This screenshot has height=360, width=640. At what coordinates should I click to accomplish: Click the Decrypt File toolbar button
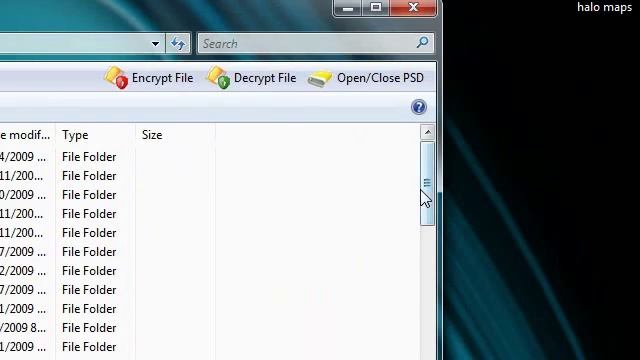coord(251,78)
